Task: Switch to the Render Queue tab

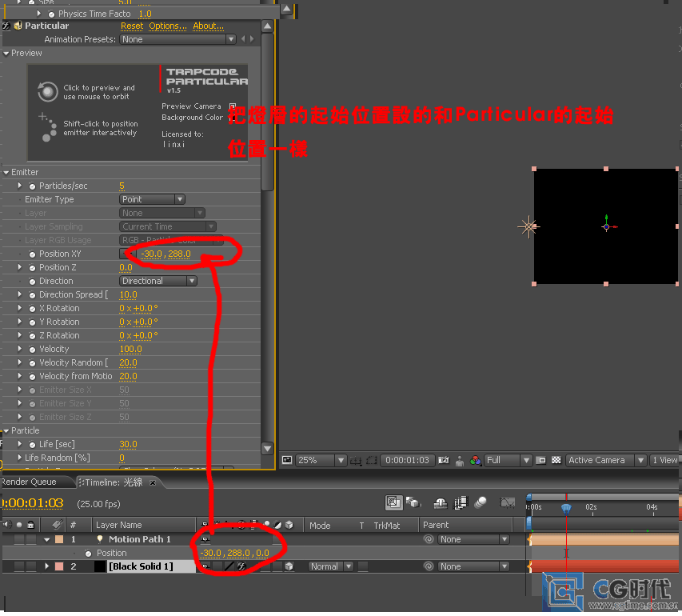Action: pos(29,482)
